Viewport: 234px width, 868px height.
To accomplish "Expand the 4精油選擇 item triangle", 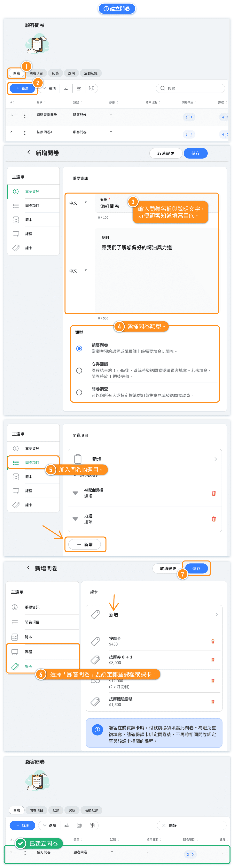I will click(75, 493).
